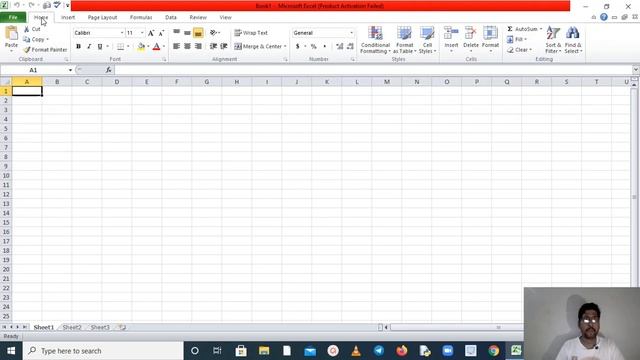Image resolution: width=640 pixels, height=360 pixels.
Task: Open Format cells menu in Cells group
Action: [x=490, y=39]
